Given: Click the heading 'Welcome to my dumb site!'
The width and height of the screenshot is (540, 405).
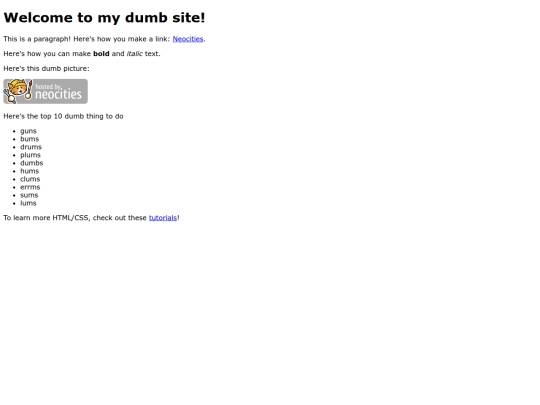Looking at the screenshot, I should tap(104, 18).
